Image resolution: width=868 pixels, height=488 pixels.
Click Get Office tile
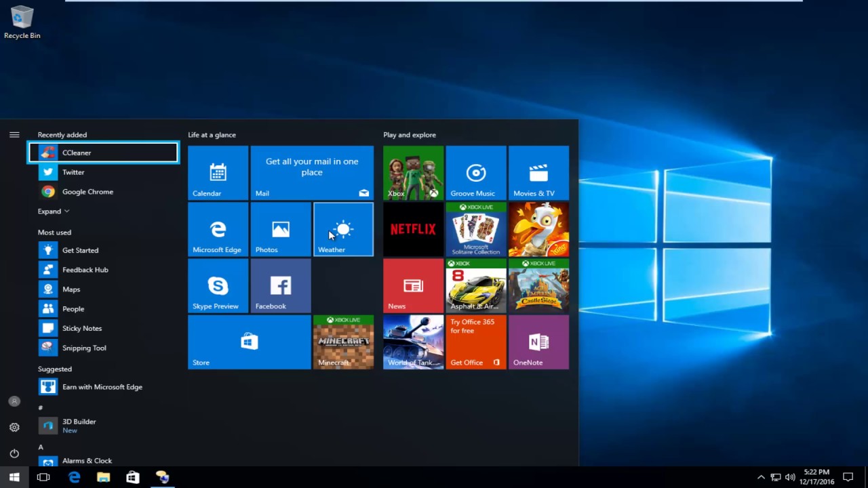pos(476,342)
